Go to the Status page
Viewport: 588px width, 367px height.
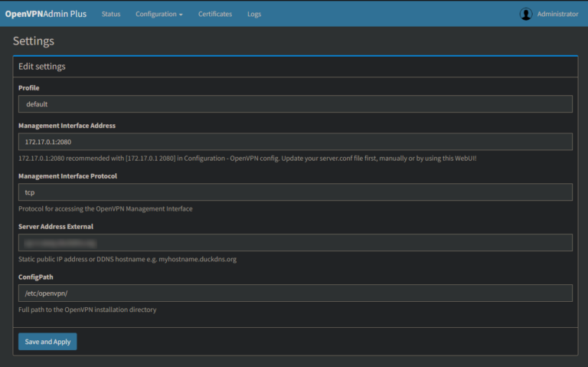pyautogui.click(x=111, y=14)
